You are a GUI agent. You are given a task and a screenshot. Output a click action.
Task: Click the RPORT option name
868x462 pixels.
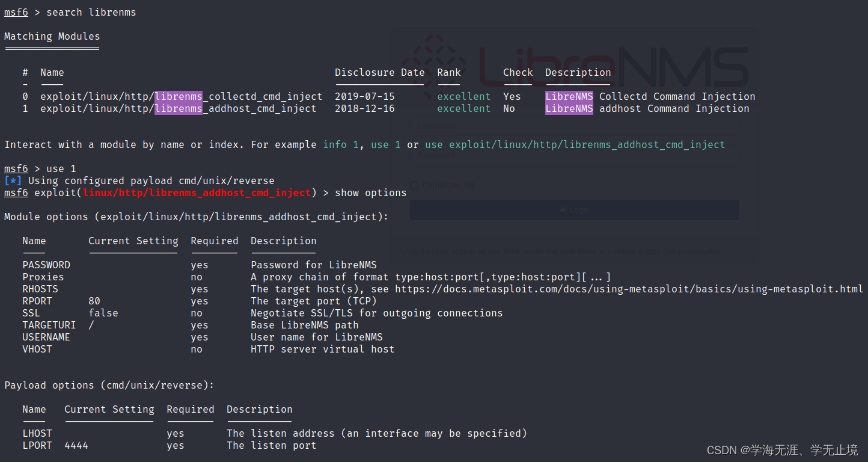click(x=37, y=301)
